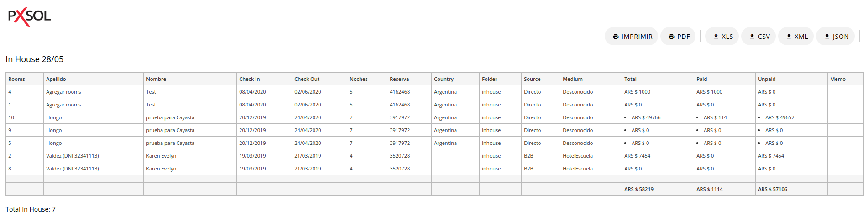Screen dimensions: 868x218
Task: Download the report as JSON
Action: (836, 37)
